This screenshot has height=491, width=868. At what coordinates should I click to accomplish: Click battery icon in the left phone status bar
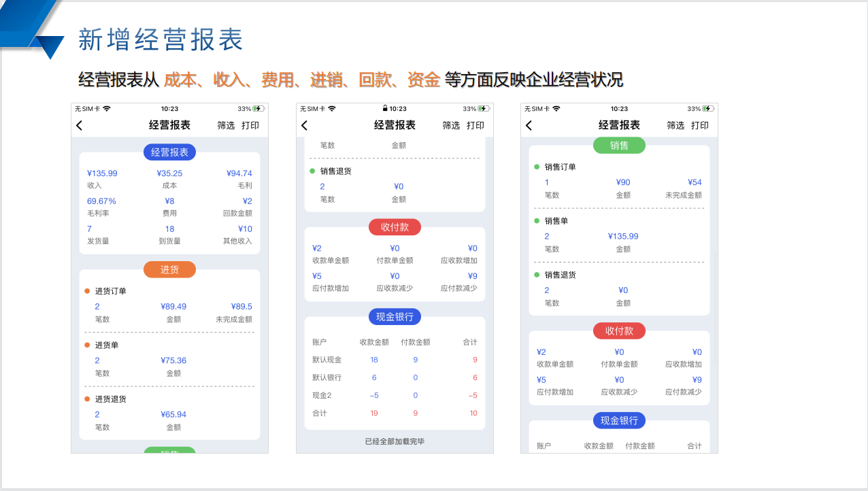point(258,109)
